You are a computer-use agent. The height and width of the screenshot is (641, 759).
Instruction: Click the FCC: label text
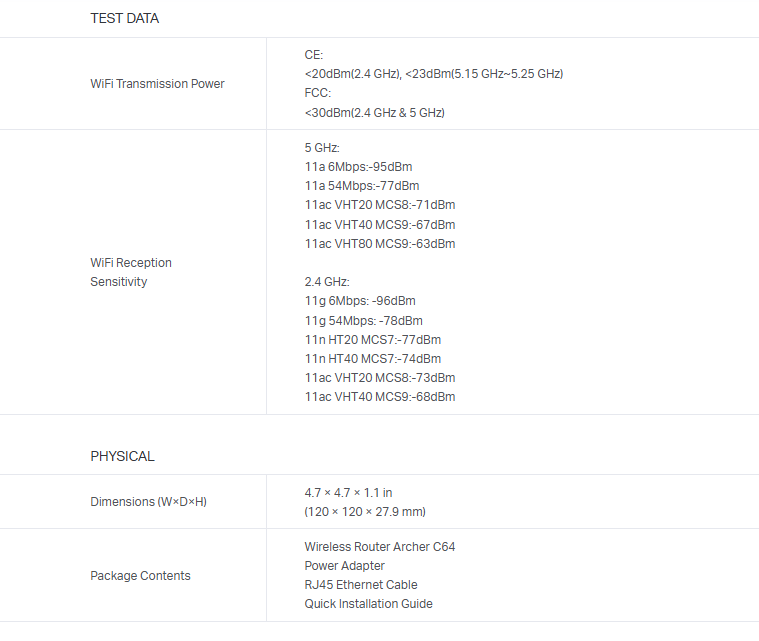pyautogui.click(x=317, y=93)
